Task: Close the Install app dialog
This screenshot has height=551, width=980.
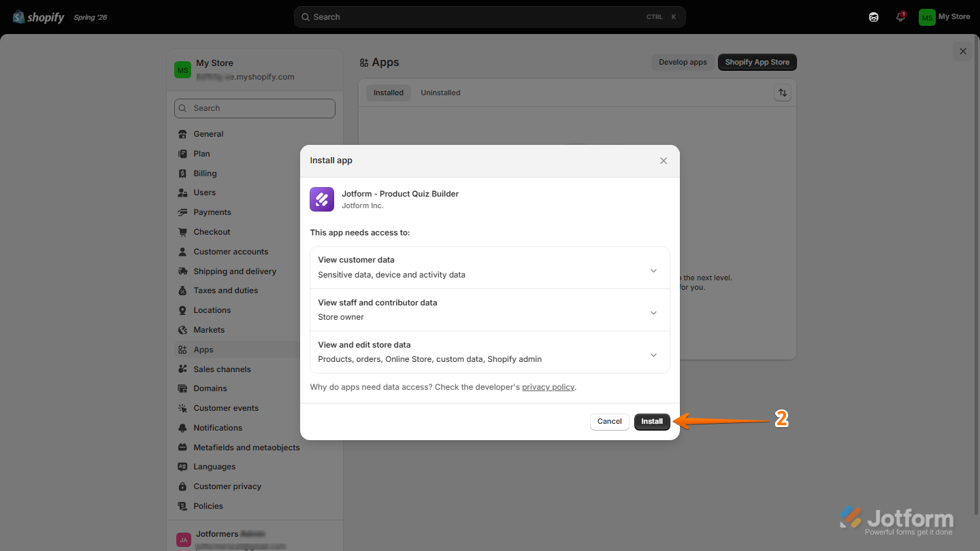Action: tap(664, 161)
